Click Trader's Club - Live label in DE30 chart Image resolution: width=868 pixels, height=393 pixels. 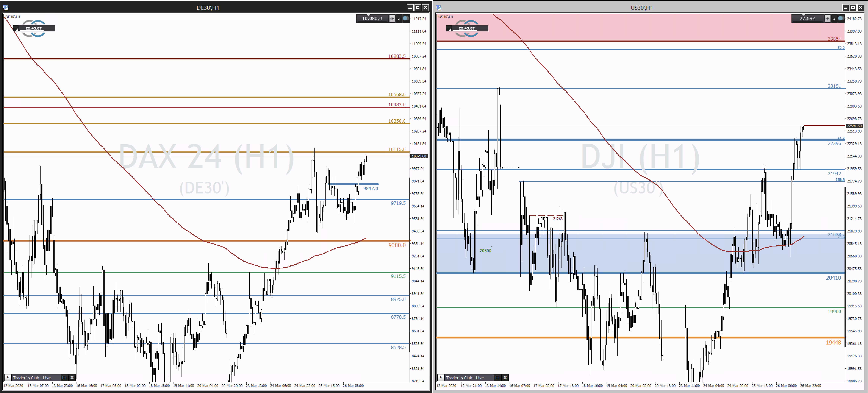[32, 378]
